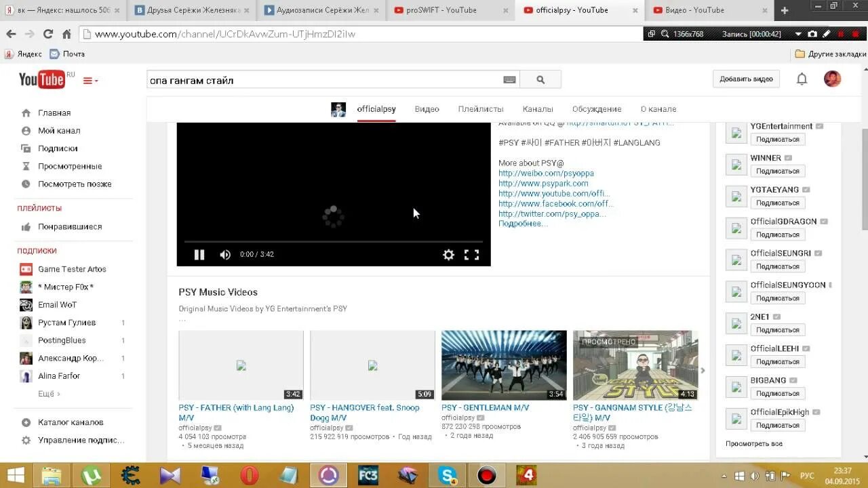
Task: Open a new browser tab with plus
Action: click(785, 10)
